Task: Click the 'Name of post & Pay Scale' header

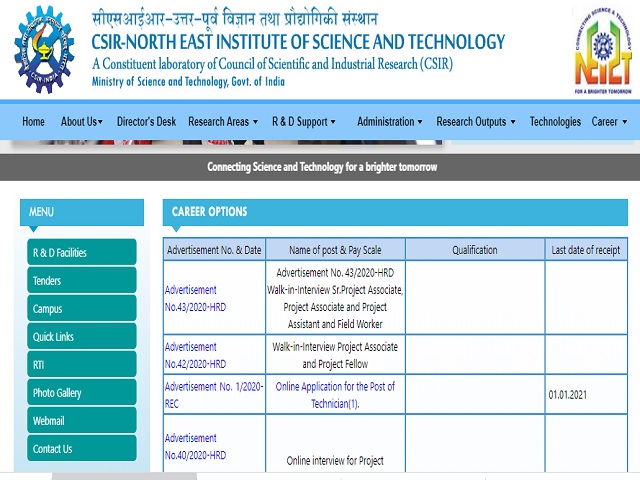Action: (335, 249)
